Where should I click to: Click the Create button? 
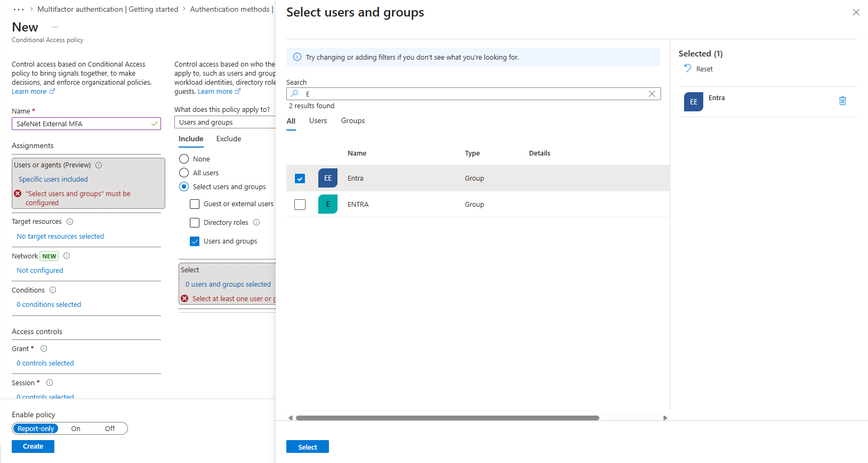pos(33,446)
